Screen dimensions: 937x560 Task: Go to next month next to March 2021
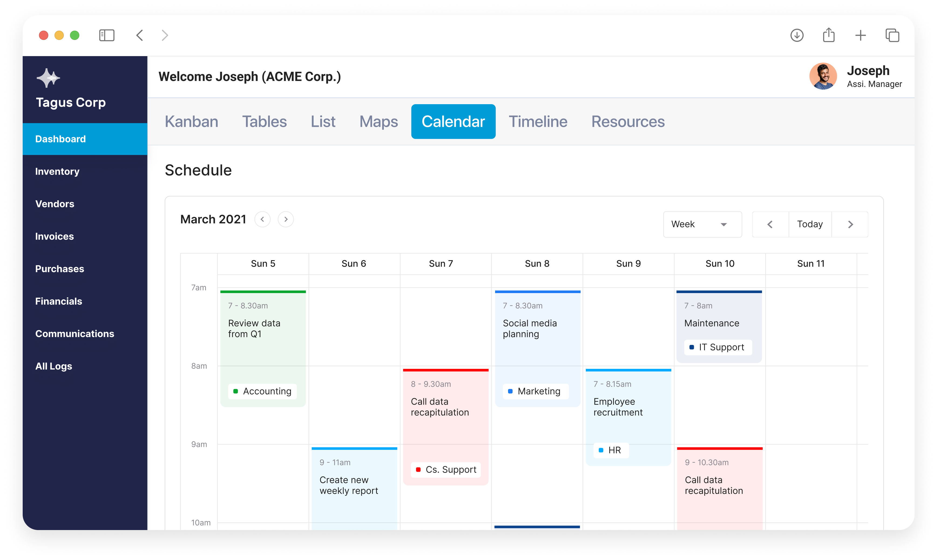[x=286, y=219]
